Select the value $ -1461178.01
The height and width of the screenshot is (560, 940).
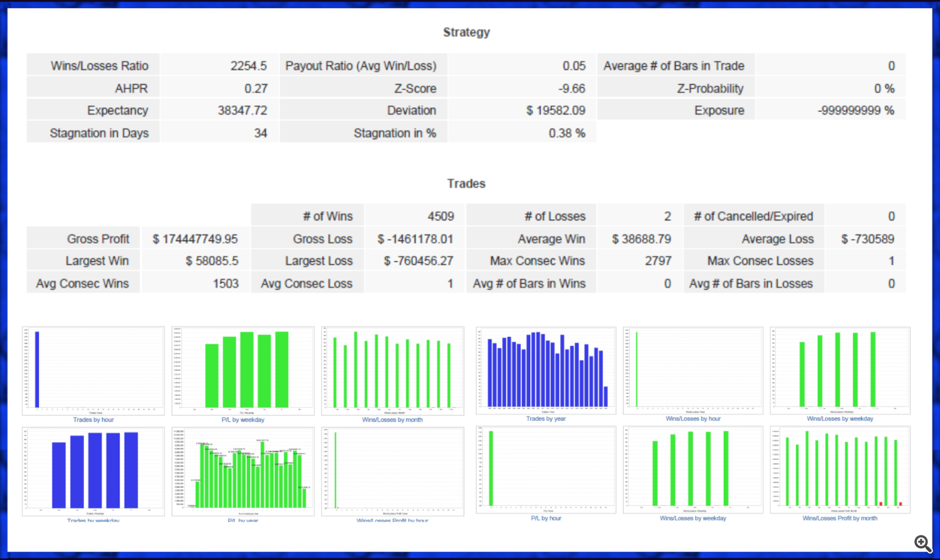click(x=415, y=239)
